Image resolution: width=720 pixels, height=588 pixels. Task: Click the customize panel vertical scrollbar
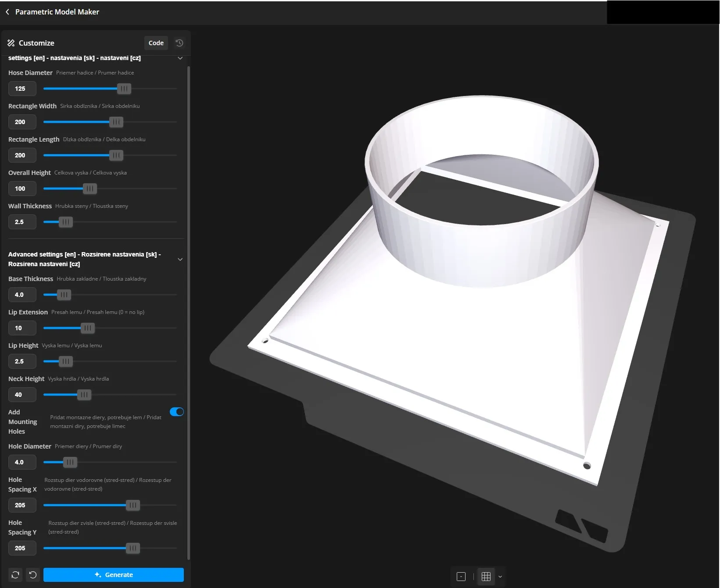click(x=189, y=313)
